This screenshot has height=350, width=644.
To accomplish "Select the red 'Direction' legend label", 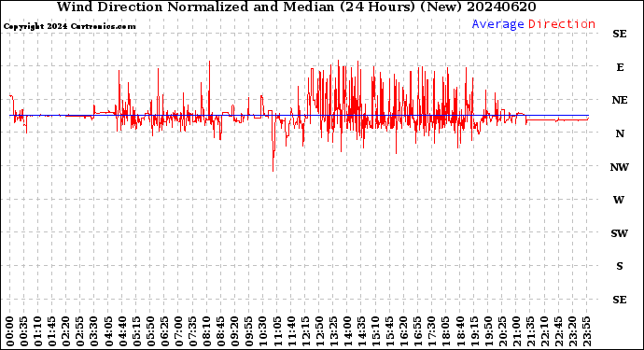I will (x=562, y=24).
